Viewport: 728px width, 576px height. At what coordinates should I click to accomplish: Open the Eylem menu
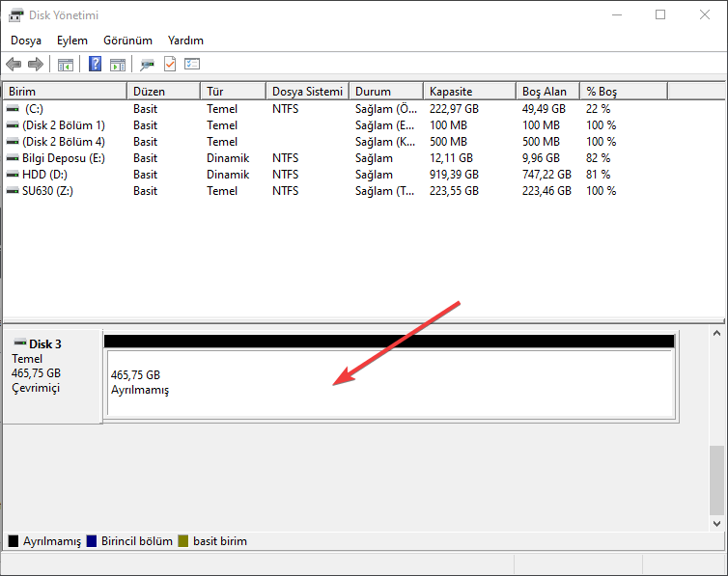(x=72, y=41)
